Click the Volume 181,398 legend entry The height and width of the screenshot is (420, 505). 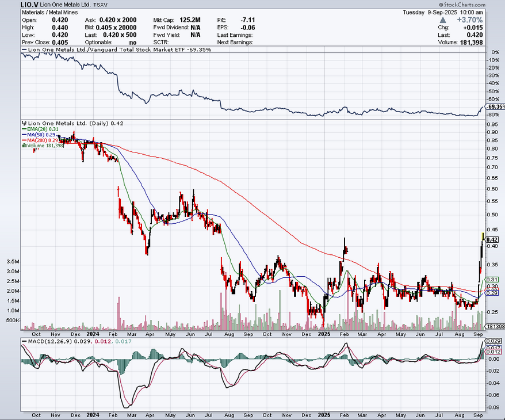pos(43,146)
